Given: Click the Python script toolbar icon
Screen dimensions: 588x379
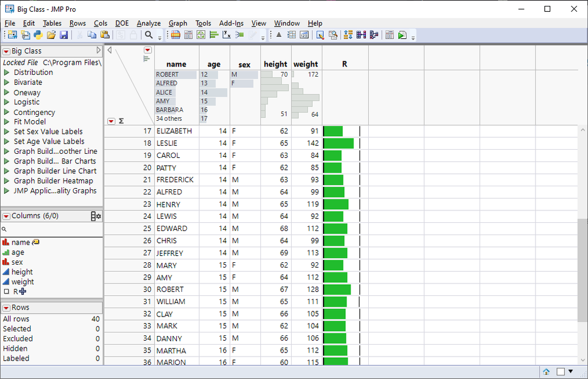Looking at the screenshot, I should [x=38, y=35].
